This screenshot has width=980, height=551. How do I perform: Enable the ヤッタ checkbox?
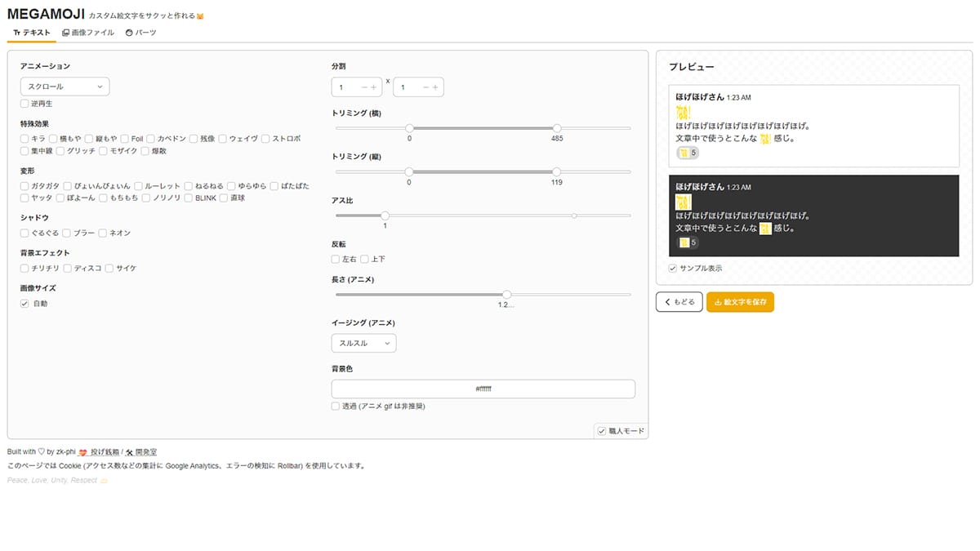[x=24, y=198]
